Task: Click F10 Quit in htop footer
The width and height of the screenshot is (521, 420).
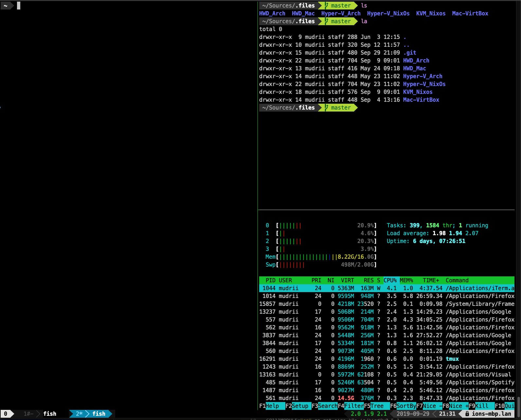Action: click(x=504, y=406)
